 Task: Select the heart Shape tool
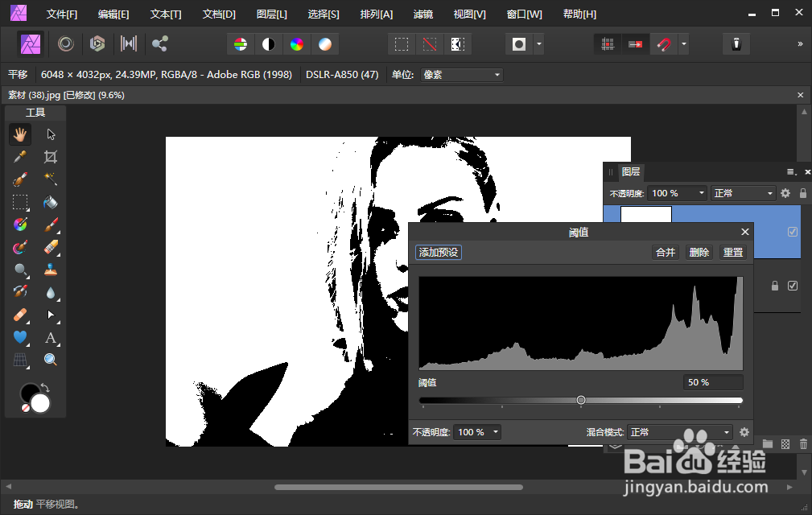pos(20,337)
